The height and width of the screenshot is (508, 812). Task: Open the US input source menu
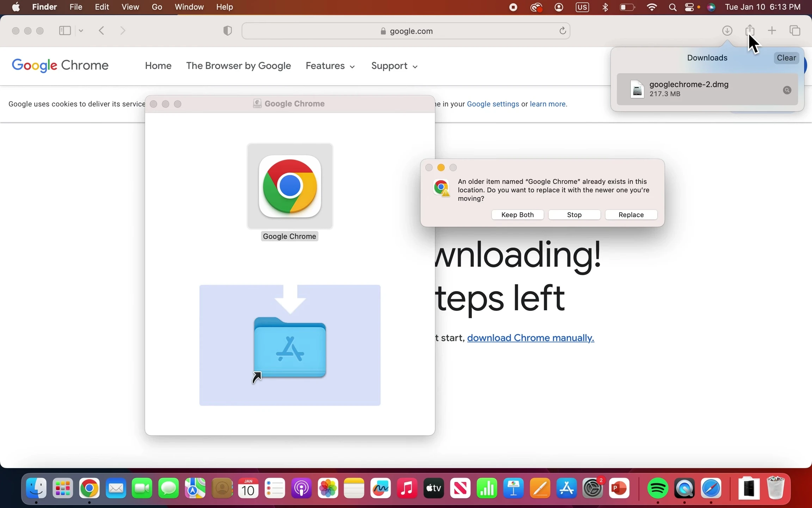click(x=582, y=7)
